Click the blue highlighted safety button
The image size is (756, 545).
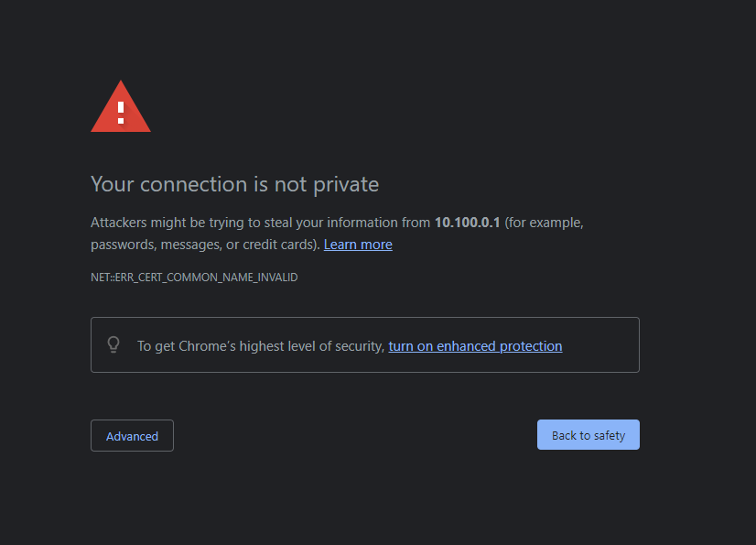coord(588,434)
